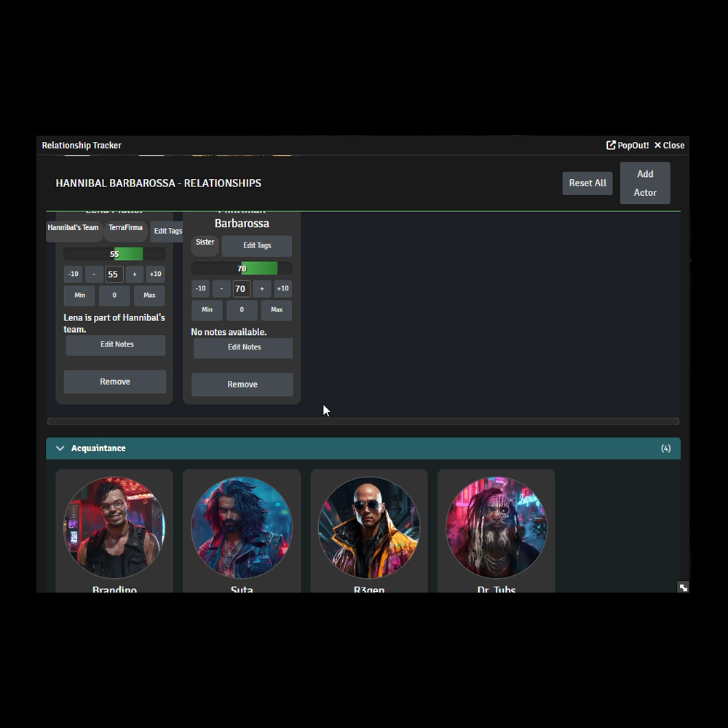Viewport: 728px width, 728px height.
Task: Click 'No notes available.' text
Action: pyautogui.click(x=229, y=332)
